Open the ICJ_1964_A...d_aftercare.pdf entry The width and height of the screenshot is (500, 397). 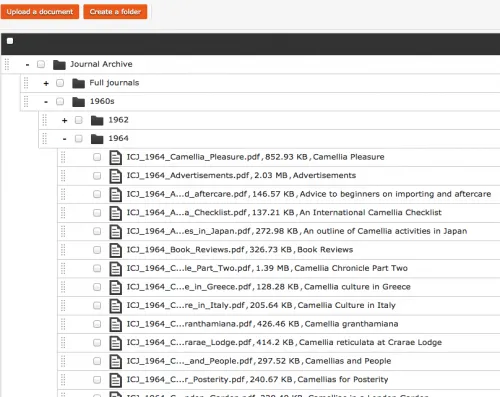[309, 194]
